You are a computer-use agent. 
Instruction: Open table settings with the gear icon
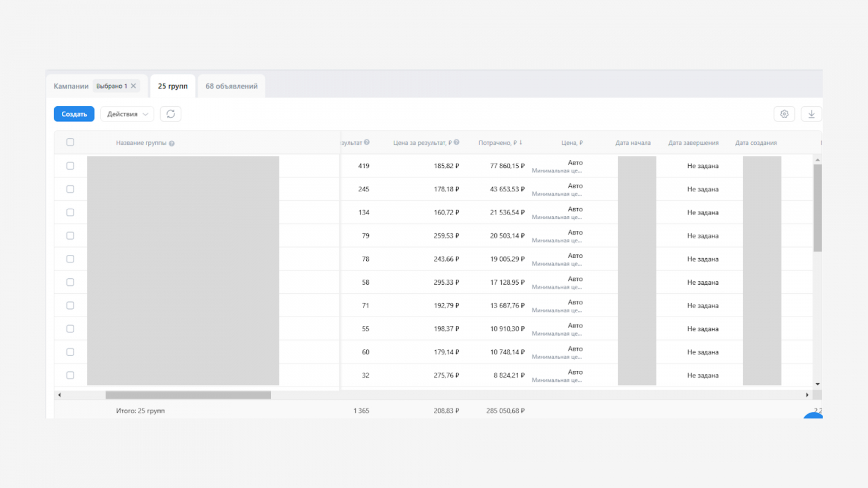784,114
